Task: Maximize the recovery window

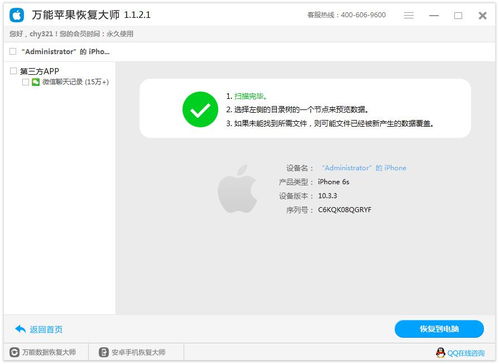Action: tap(458, 15)
